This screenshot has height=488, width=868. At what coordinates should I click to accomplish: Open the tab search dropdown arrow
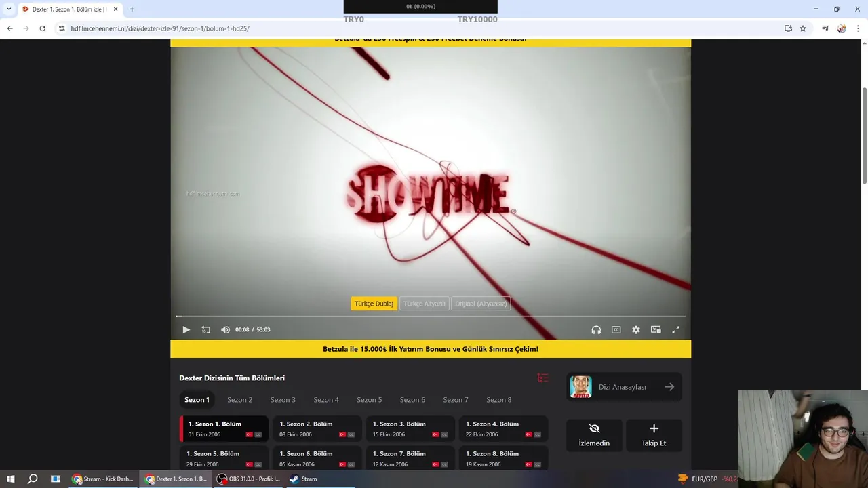coord(9,9)
